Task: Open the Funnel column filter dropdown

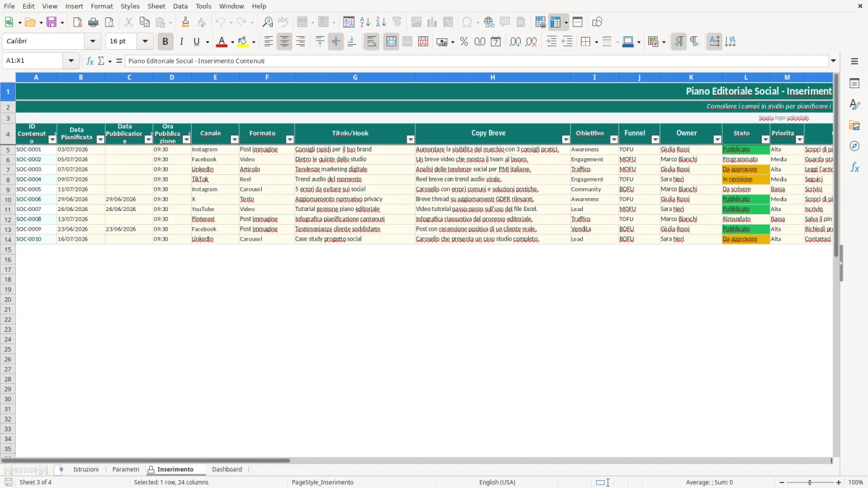Action: pyautogui.click(x=655, y=140)
